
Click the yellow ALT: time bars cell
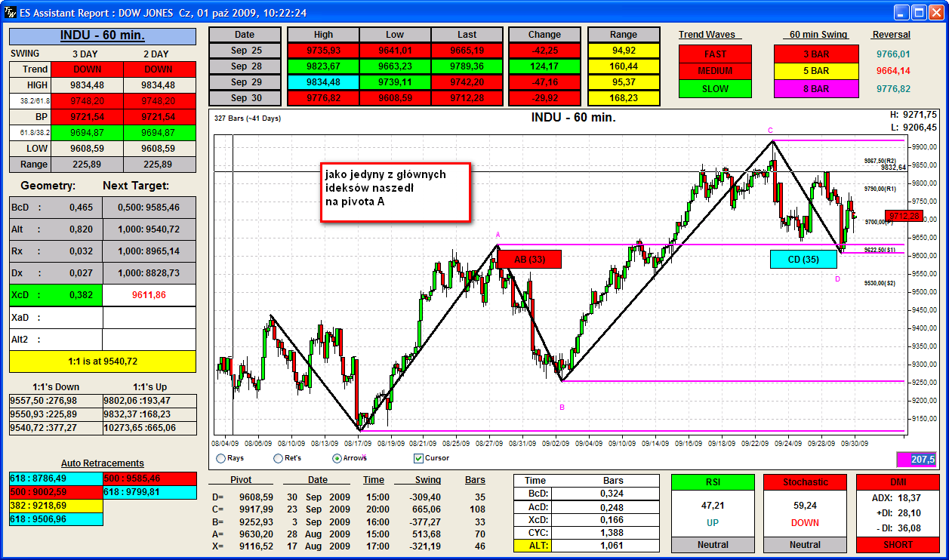point(535,545)
